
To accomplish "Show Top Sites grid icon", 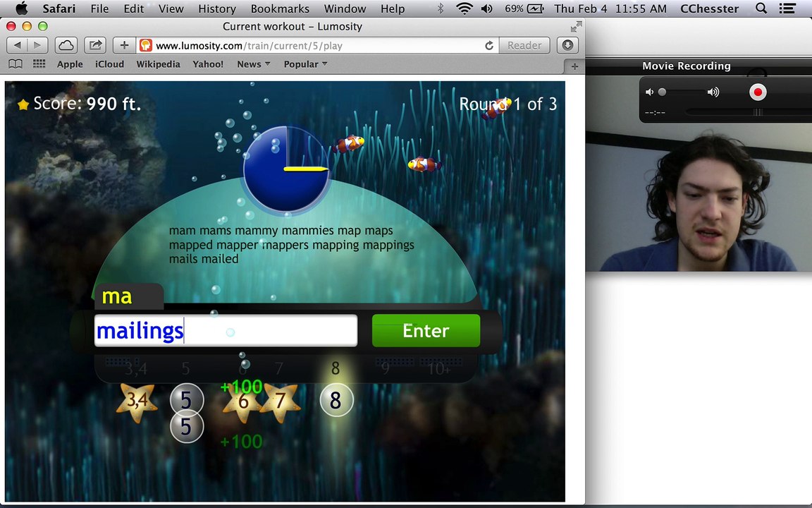I will (x=39, y=64).
